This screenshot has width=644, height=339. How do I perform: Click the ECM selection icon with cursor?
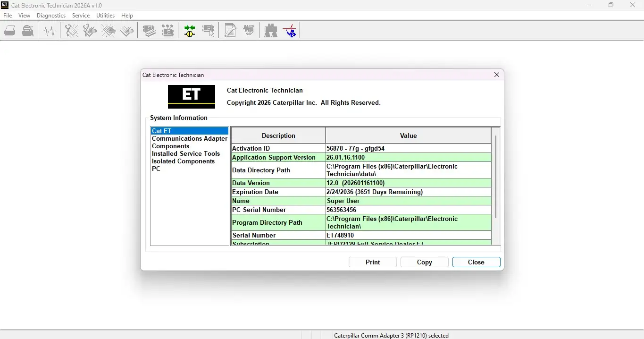pos(208,31)
